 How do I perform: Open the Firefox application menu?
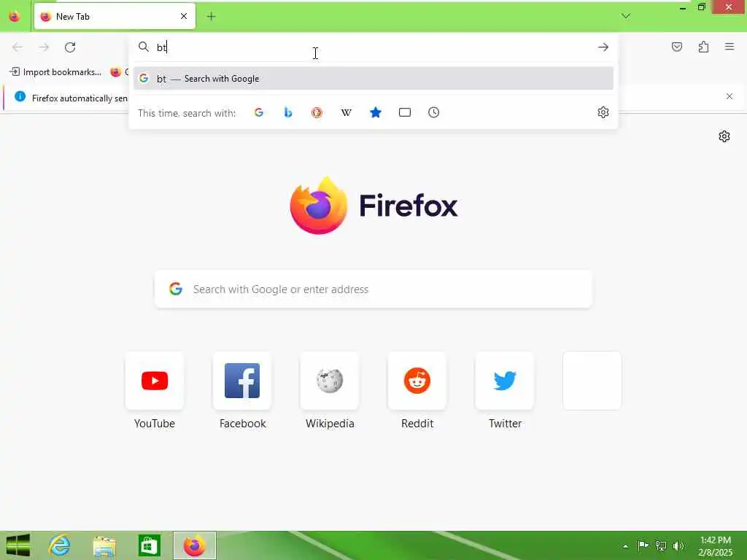(729, 47)
